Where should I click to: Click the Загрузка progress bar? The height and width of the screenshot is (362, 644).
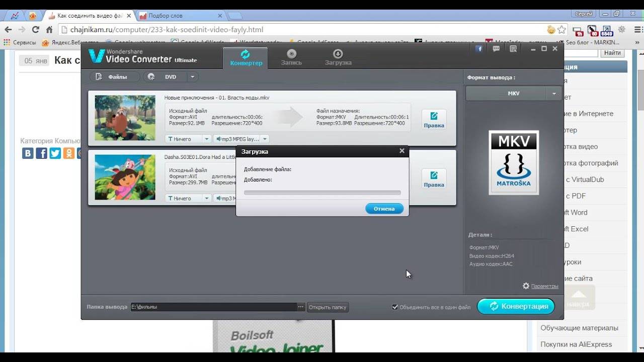[322, 193]
